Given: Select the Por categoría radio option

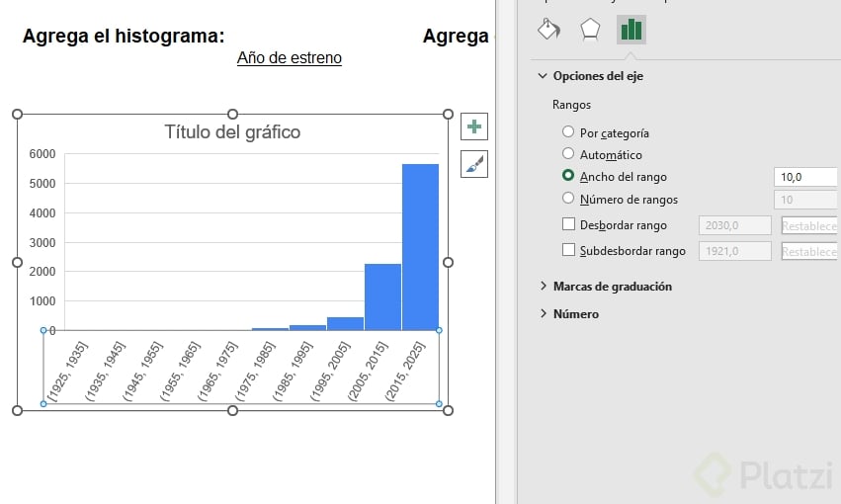Looking at the screenshot, I should pyautogui.click(x=568, y=131).
